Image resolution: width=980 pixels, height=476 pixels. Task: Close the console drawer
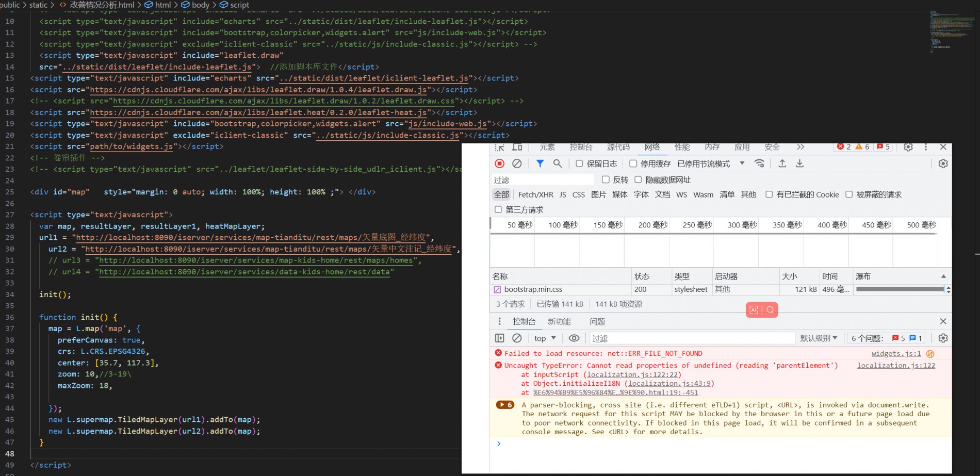click(x=943, y=321)
